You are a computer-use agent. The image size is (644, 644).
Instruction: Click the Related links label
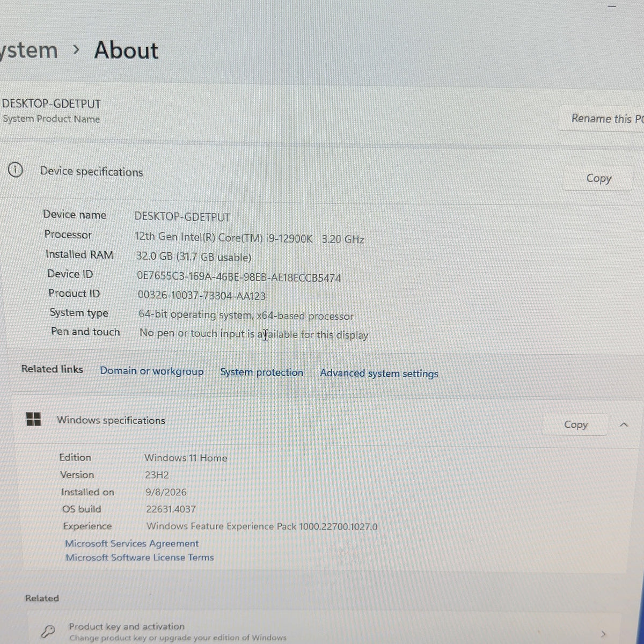click(x=52, y=369)
